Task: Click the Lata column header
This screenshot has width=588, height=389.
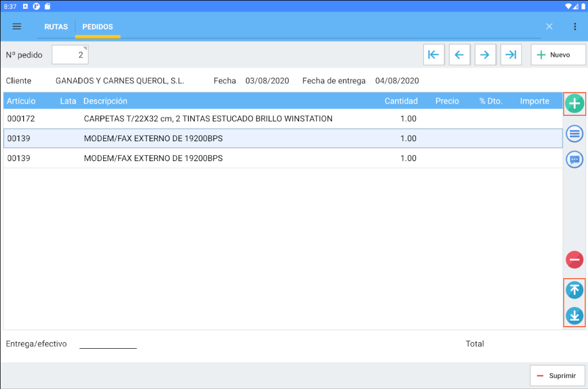Action: (x=68, y=101)
